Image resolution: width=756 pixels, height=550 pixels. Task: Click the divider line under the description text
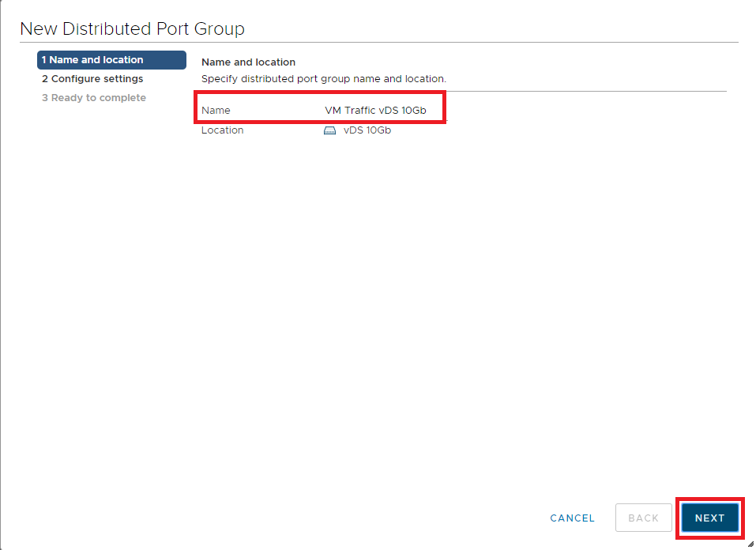pyautogui.click(x=463, y=91)
